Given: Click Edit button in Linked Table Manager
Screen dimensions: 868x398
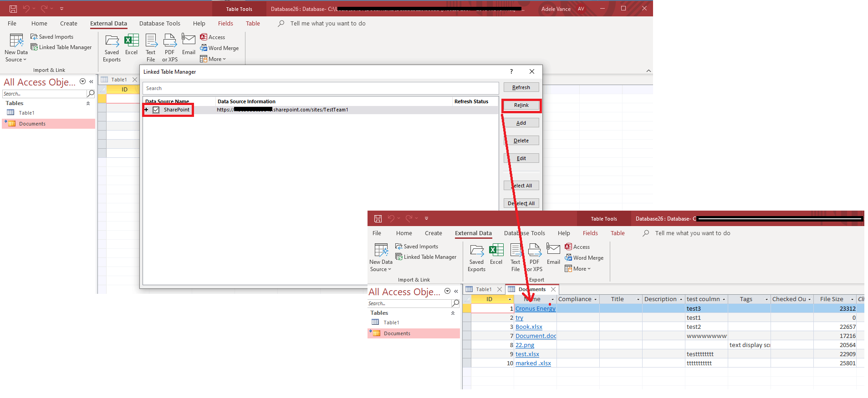Looking at the screenshot, I should point(521,158).
